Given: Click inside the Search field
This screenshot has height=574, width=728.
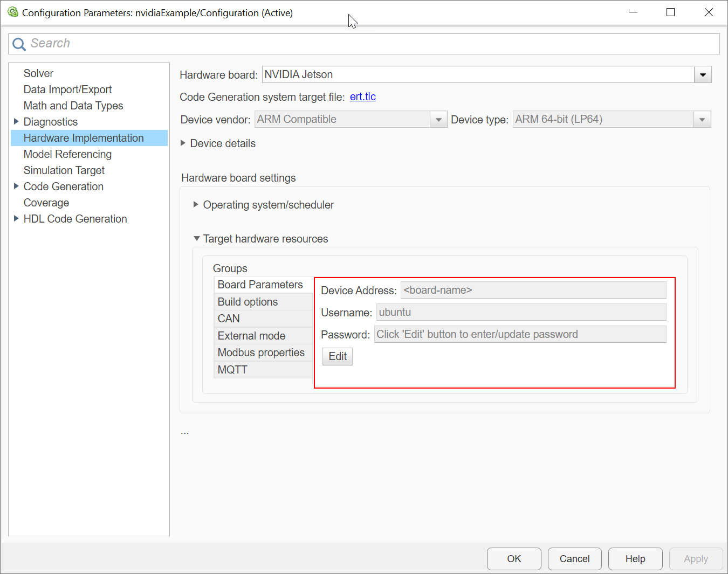Looking at the screenshot, I should point(216,44).
